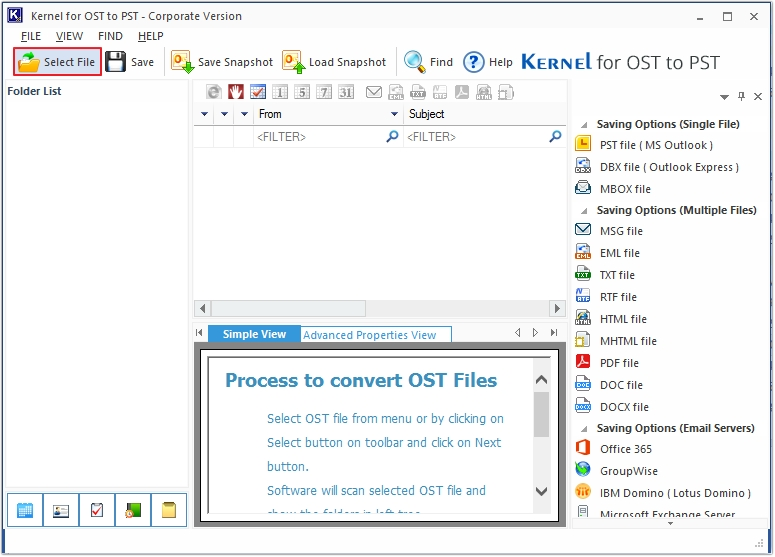Click the RTF icon in preview toolbar
The image size is (775, 557).
[x=440, y=92]
